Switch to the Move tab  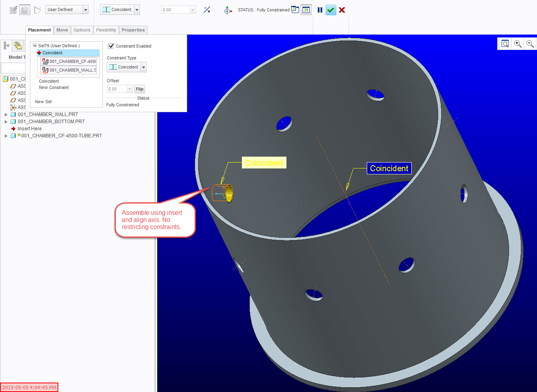62,30
